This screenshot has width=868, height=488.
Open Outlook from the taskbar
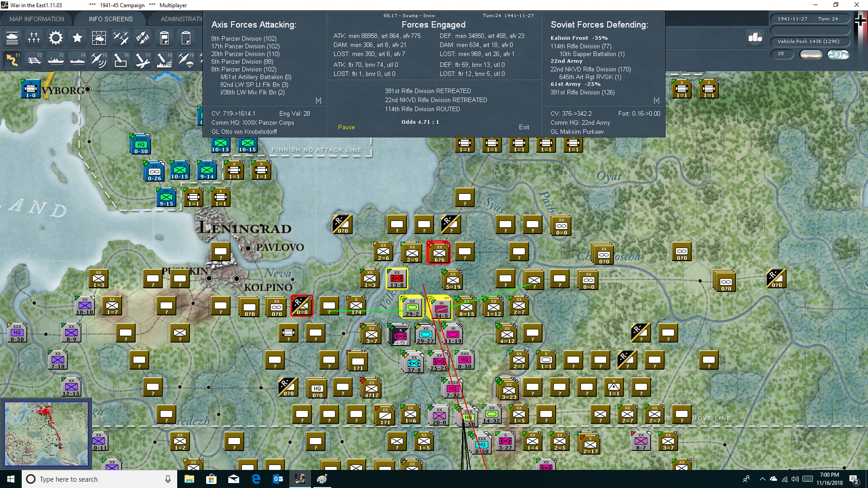278,479
